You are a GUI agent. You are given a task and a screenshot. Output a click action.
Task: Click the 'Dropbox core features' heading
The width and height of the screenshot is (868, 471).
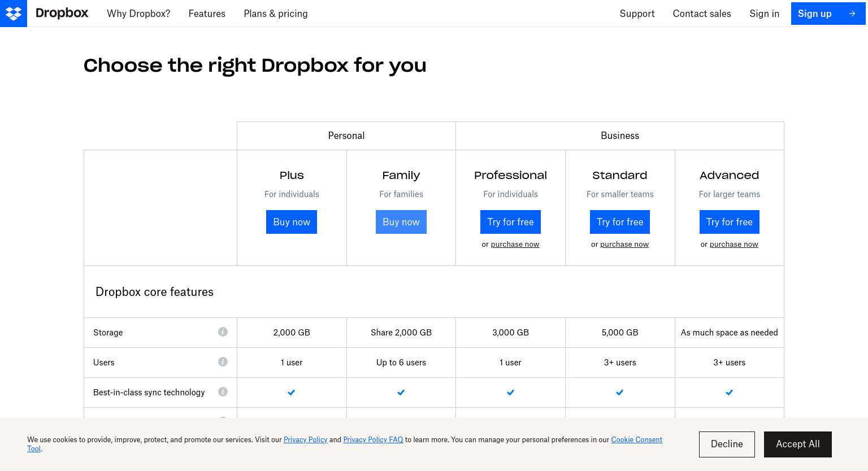[x=154, y=292]
